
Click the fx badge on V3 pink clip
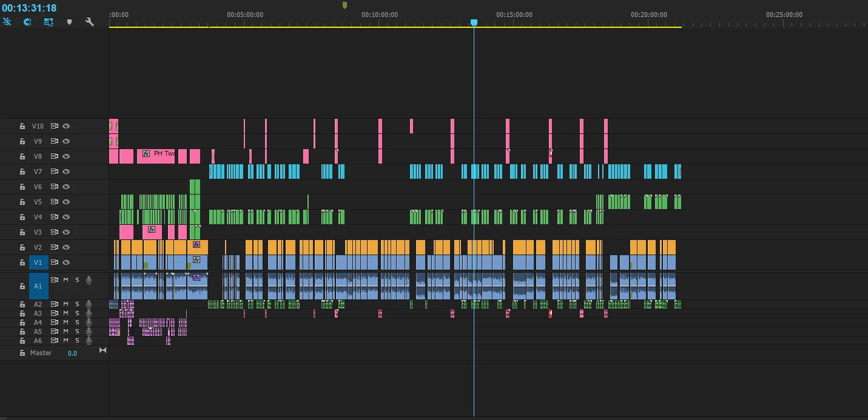click(x=152, y=230)
